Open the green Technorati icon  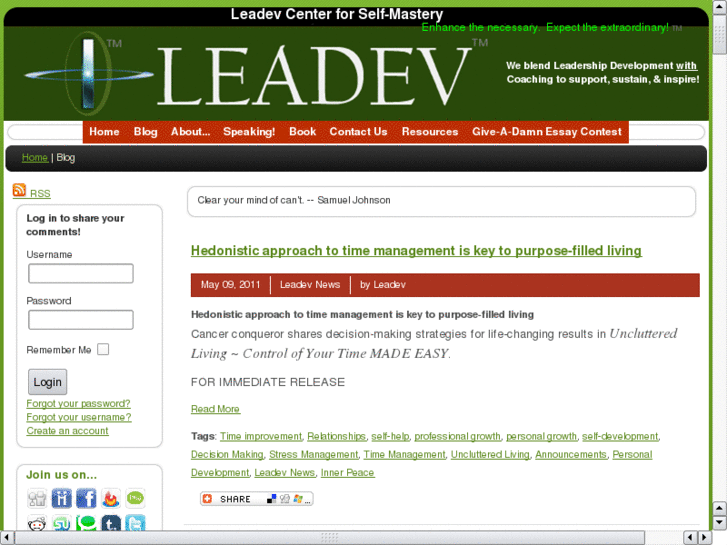pos(86,523)
